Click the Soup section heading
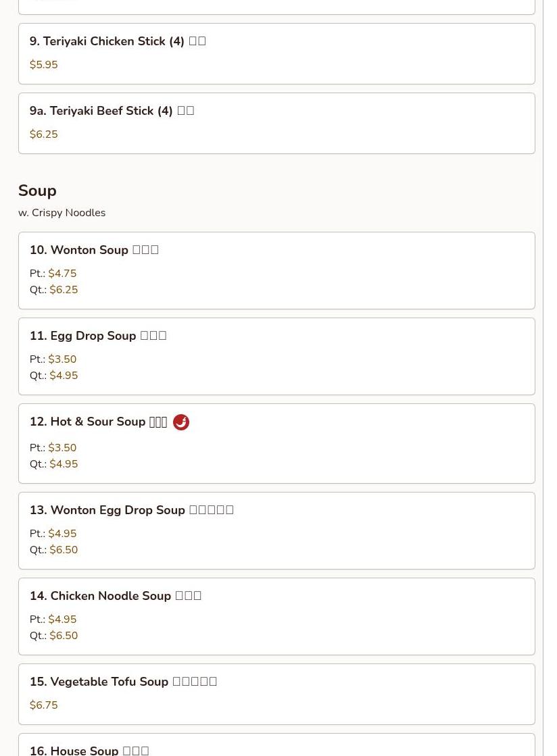The height and width of the screenshot is (756, 557). [x=37, y=191]
